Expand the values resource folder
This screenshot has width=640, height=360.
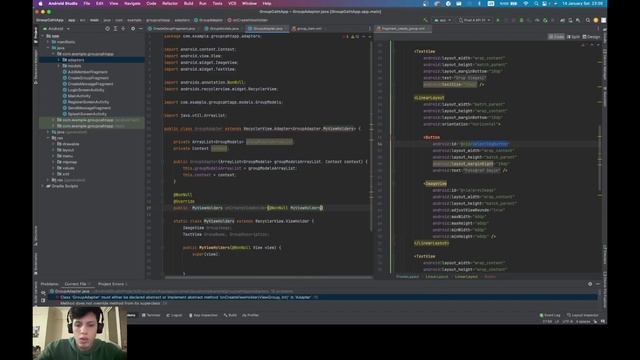[53, 168]
